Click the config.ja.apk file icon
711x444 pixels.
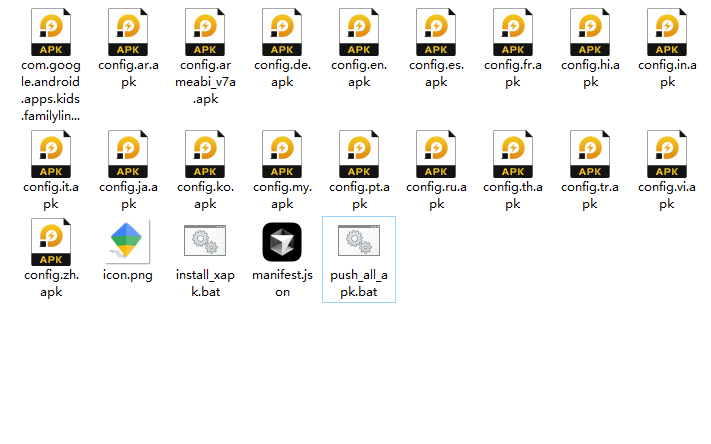128,154
